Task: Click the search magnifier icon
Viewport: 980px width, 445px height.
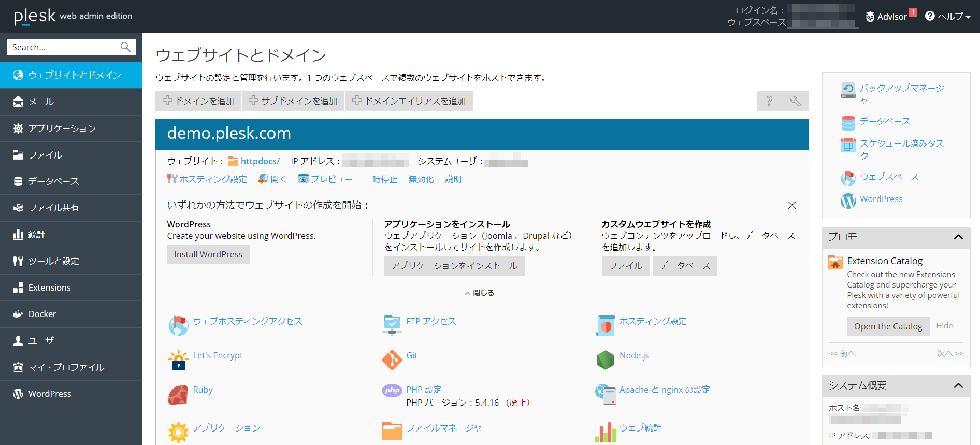Action: click(125, 47)
